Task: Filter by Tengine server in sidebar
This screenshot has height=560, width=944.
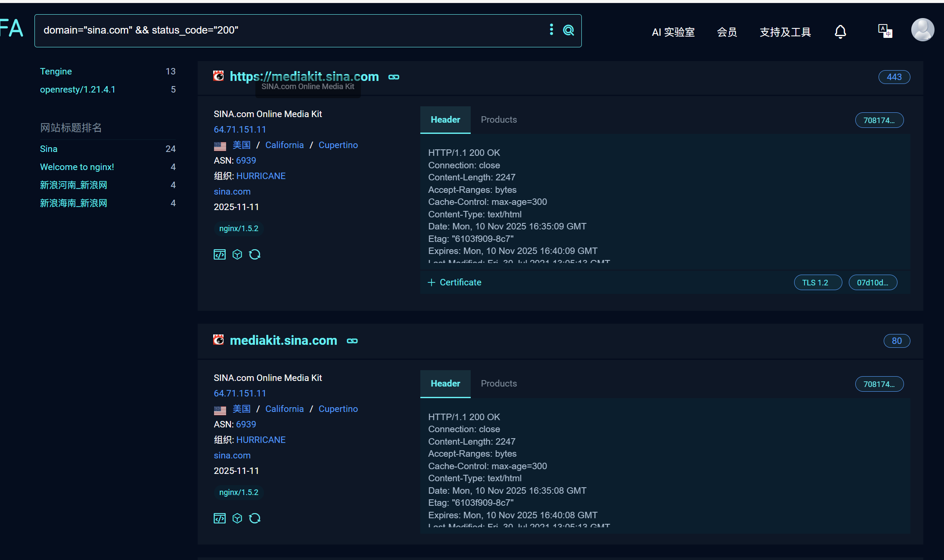Action: [x=56, y=71]
